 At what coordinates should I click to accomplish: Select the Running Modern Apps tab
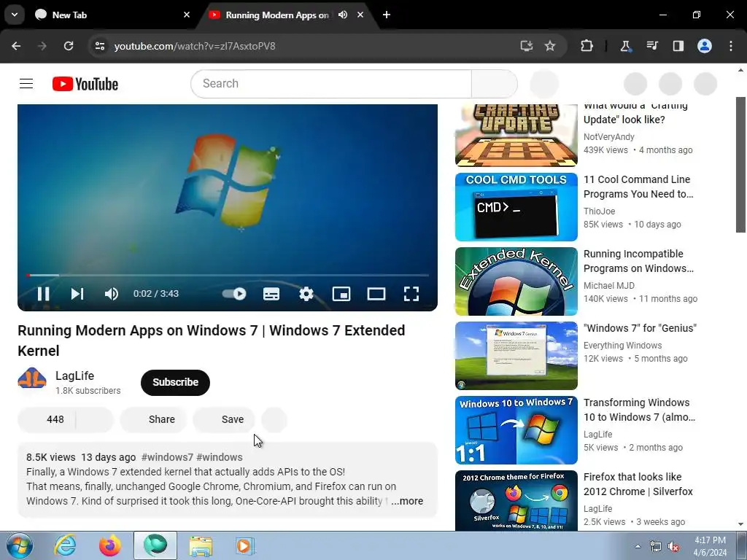click(276, 15)
